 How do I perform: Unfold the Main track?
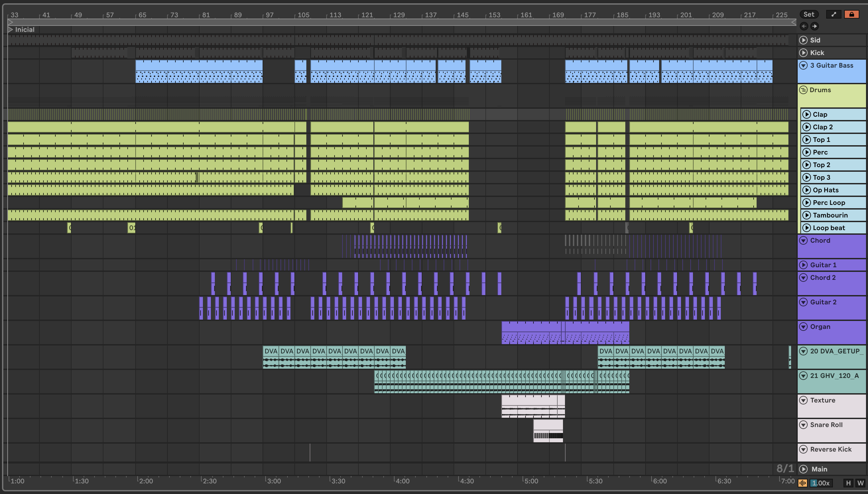pos(803,469)
